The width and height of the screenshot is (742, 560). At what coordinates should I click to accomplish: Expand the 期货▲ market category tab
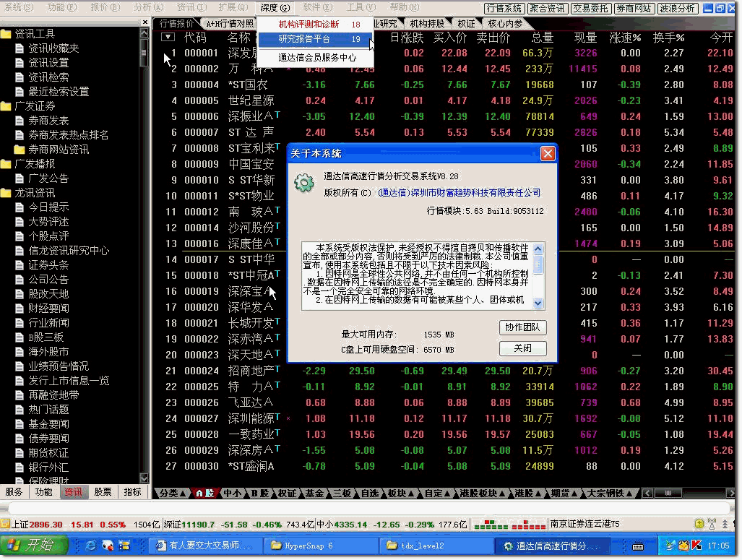click(x=564, y=494)
